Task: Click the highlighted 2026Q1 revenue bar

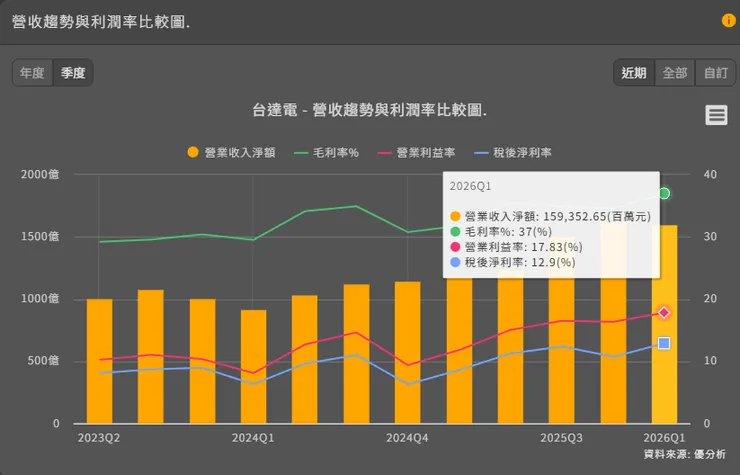Action: [x=664, y=324]
